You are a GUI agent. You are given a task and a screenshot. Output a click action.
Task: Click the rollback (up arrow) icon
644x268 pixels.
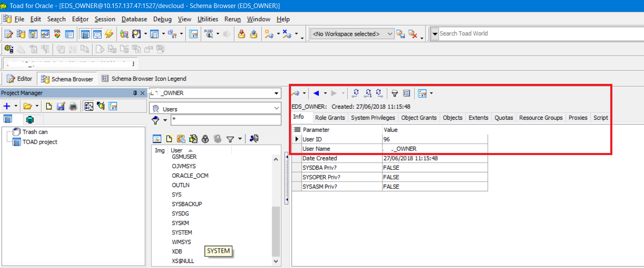click(x=253, y=34)
